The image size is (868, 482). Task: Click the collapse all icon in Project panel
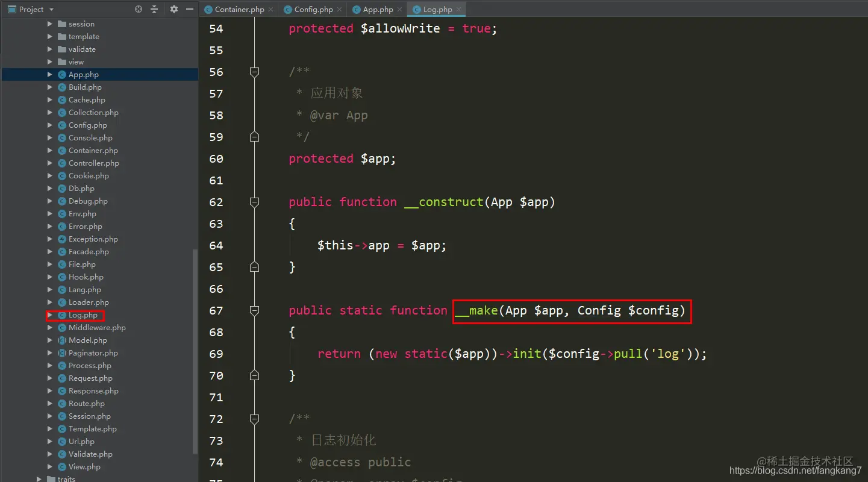(154, 9)
